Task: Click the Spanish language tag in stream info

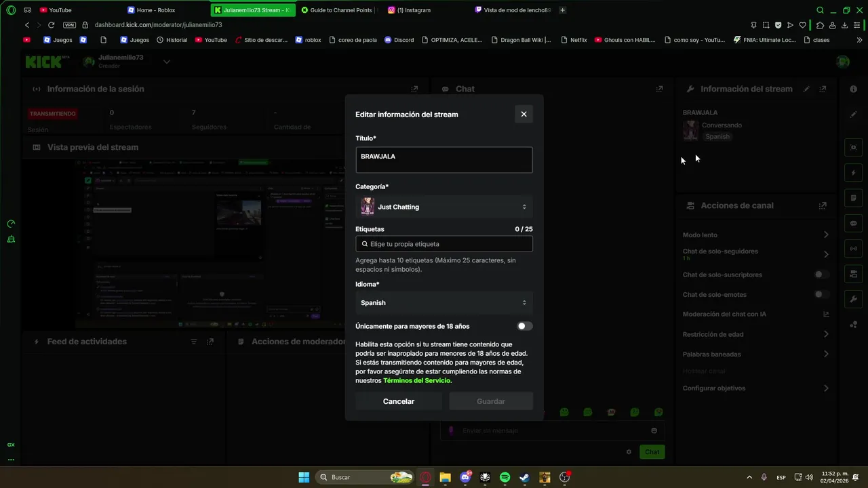Action: 717,136
